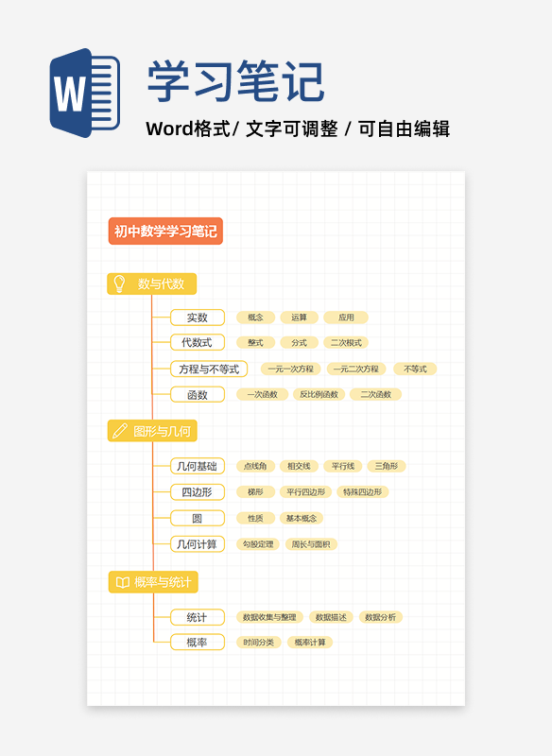Screen dimensions: 552x756
Task: Select the 一次函数 tag
Action: (262, 394)
